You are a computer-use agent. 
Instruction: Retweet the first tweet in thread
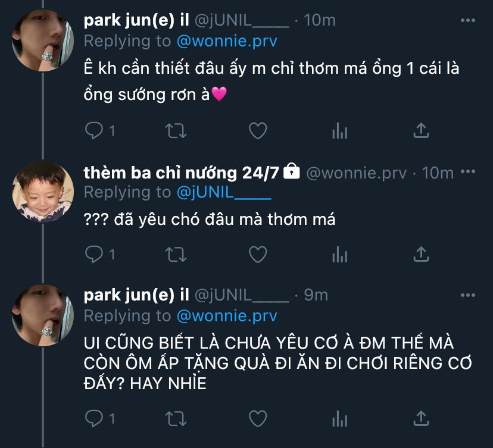click(x=176, y=130)
